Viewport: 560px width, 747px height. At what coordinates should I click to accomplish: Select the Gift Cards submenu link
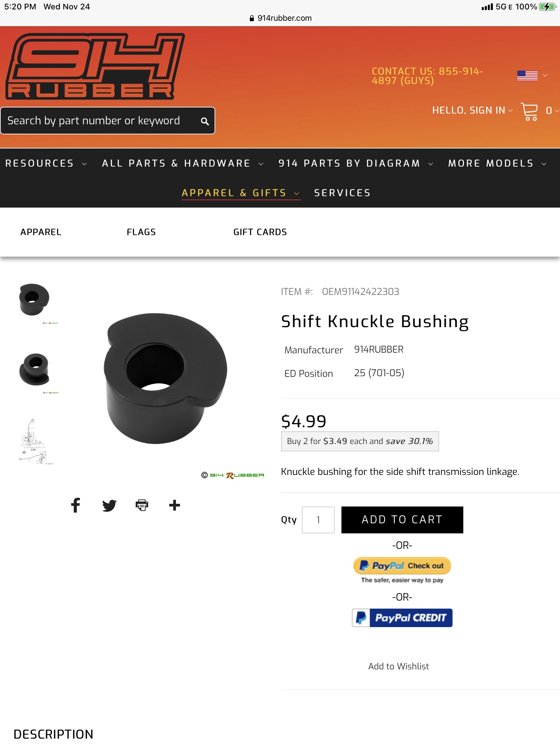point(260,232)
